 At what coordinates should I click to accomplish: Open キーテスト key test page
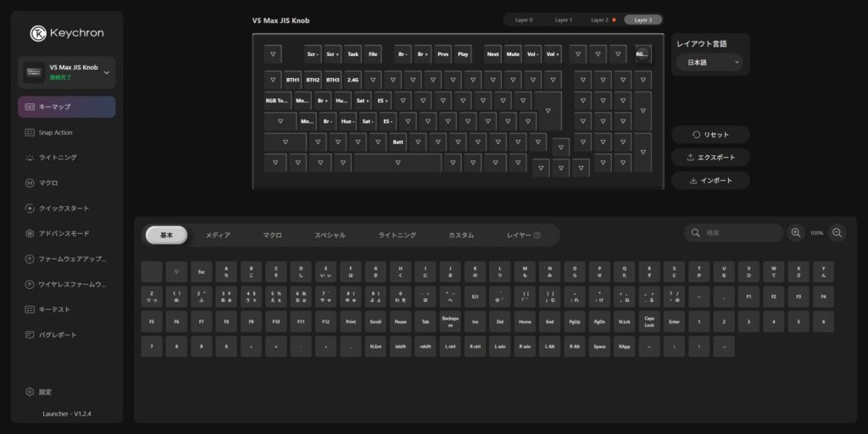tap(54, 309)
